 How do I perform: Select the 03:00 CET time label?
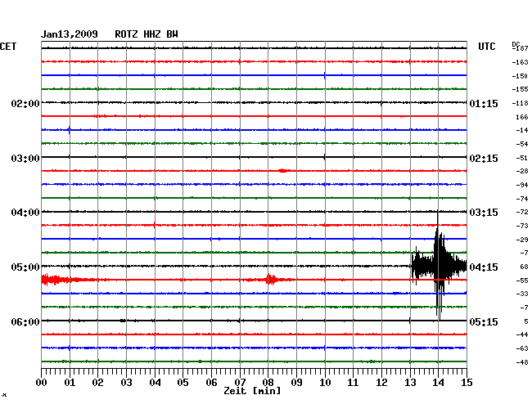[x=25, y=159]
